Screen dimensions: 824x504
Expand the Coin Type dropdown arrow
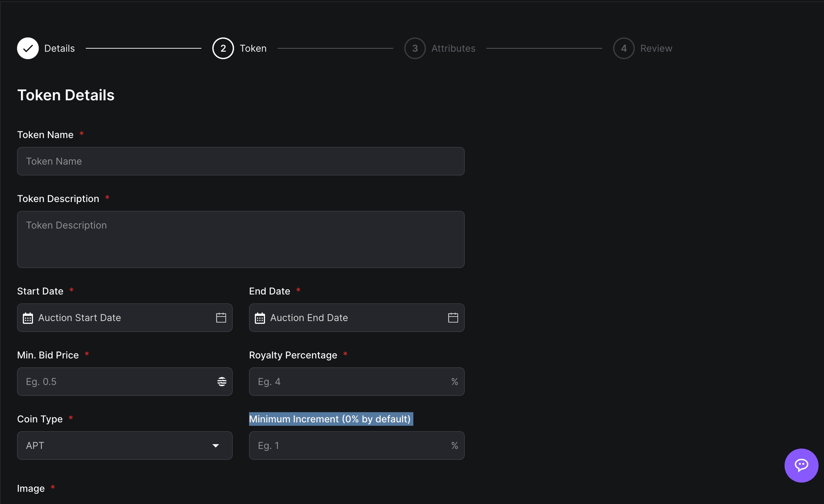tap(215, 446)
